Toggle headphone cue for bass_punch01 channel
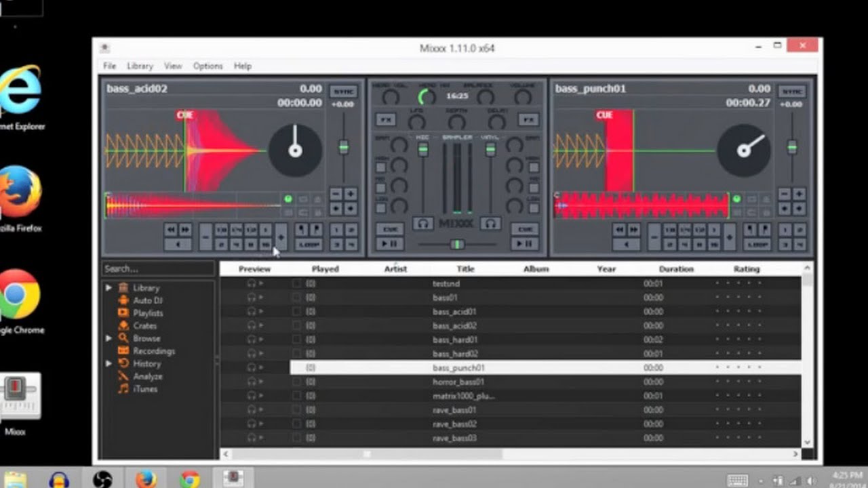Viewport: 868px width, 488px height. point(490,224)
